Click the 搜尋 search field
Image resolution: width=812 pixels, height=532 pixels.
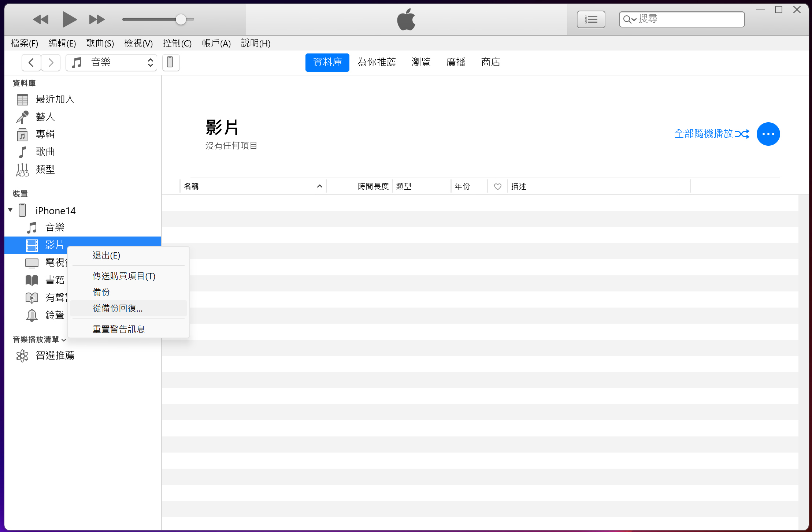coord(682,19)
